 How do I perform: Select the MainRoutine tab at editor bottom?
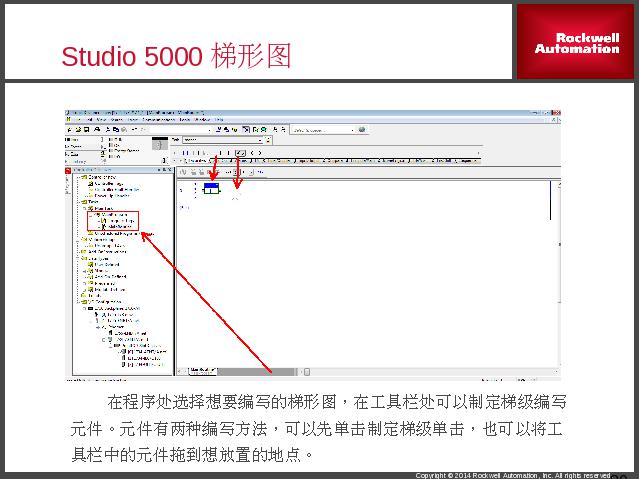click(202, 370)
